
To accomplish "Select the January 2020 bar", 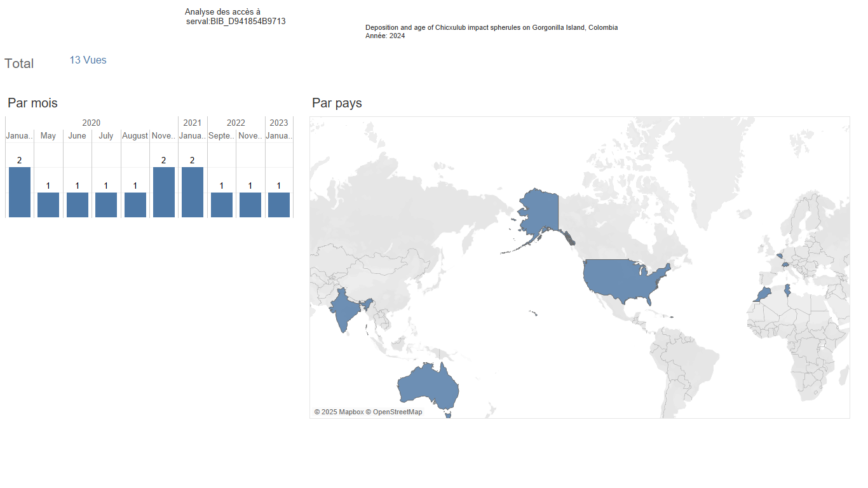I will [x=20, y=192].
